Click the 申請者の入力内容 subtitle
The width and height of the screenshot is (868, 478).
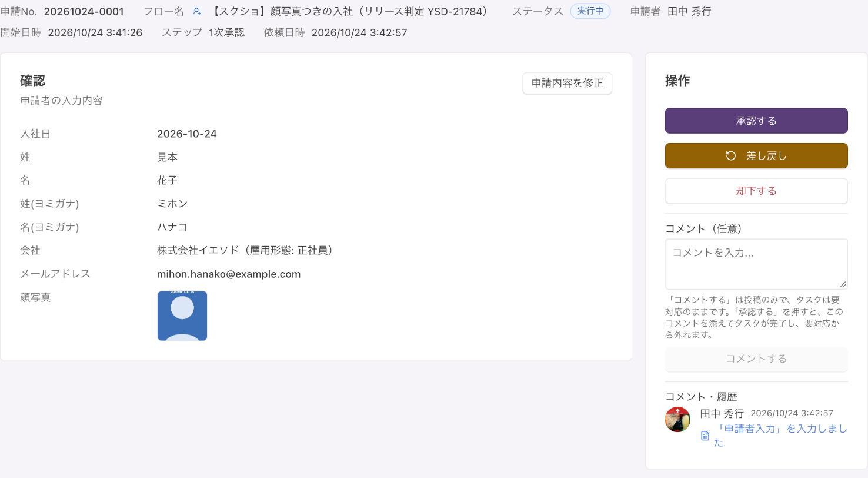62,101
